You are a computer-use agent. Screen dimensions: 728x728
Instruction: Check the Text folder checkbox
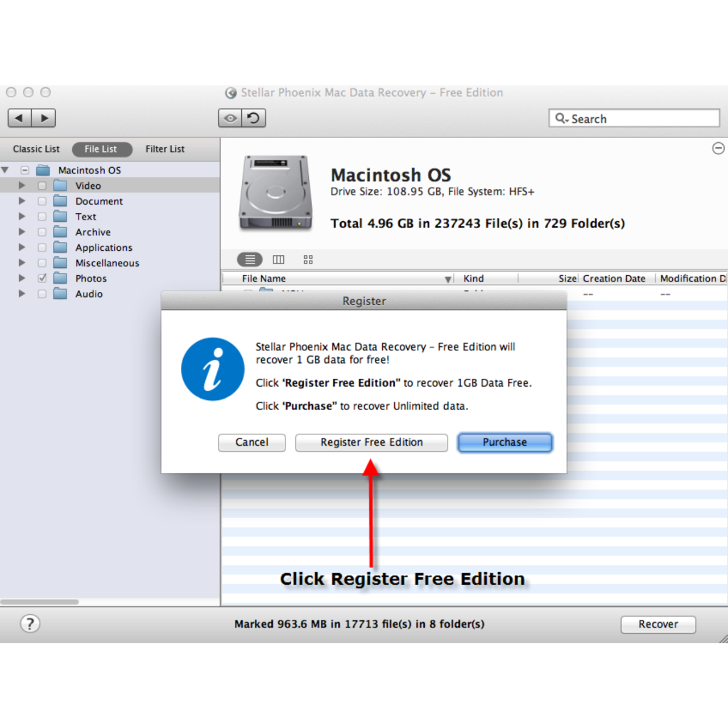(42, 216)
